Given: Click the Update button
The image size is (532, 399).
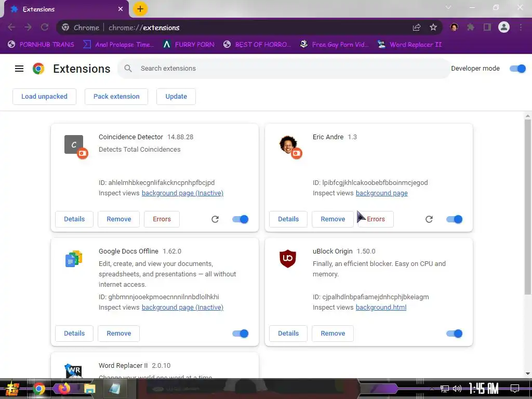Looking at the screenshot, I should click(176, 96).
